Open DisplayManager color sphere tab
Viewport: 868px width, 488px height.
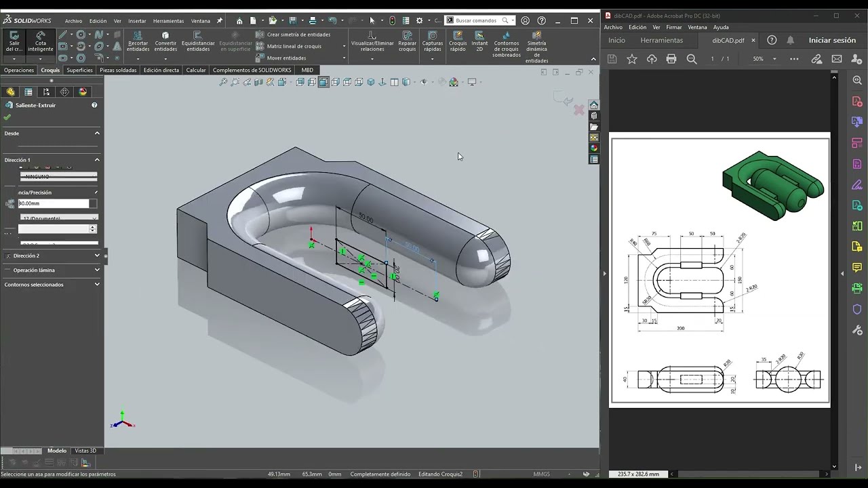(83, 92)
